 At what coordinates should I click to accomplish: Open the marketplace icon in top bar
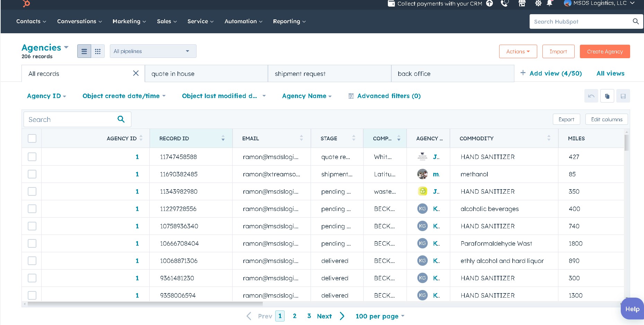pyautogui.click(x=522, y=3)
